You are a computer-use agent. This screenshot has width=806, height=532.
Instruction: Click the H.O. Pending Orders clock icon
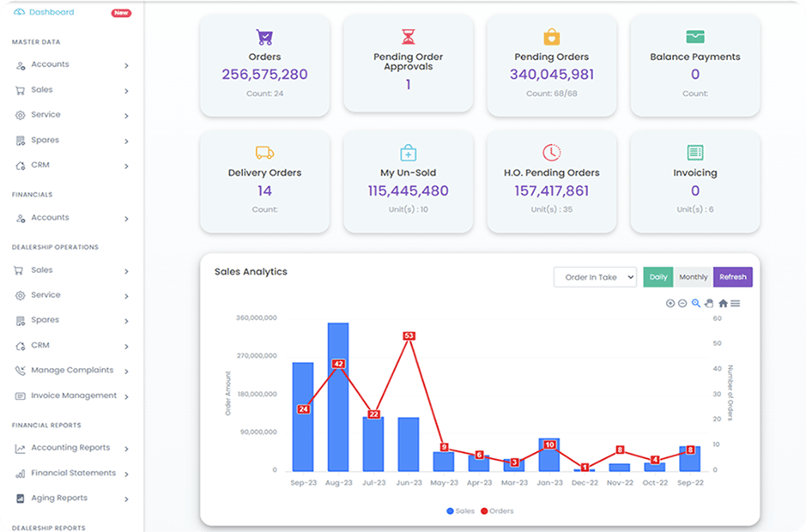(x=551, y=153)
